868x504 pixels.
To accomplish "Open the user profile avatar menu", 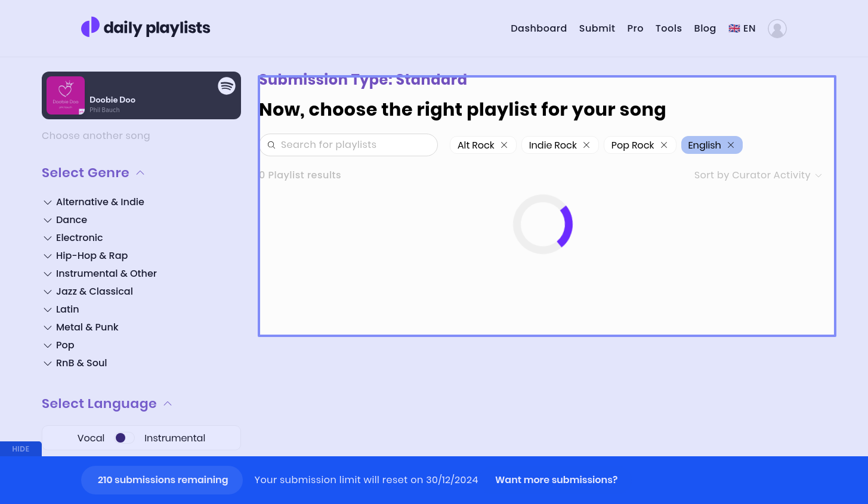I will (777, 29).
